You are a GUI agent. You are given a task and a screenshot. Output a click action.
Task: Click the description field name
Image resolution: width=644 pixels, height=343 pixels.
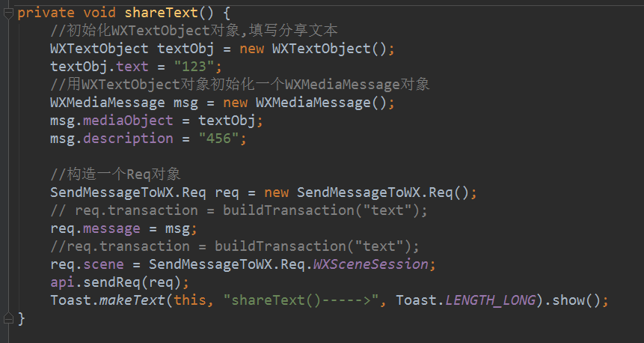click(x=128, y=139)
